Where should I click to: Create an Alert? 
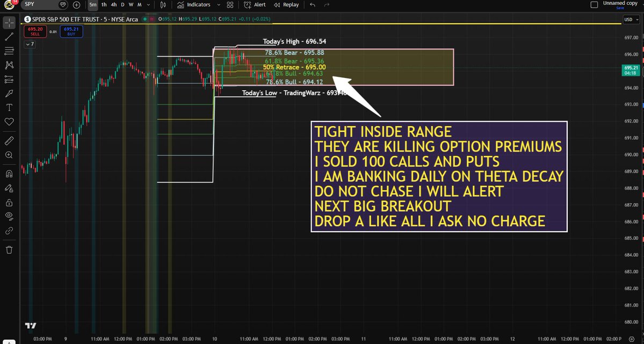tap(255, 5)
